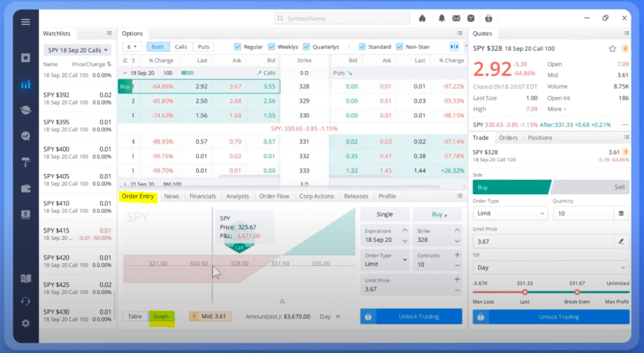Viewport: 644px width, 353px height.
Task: Open the column settings icon left of % Change
Action: coord(125,60)
